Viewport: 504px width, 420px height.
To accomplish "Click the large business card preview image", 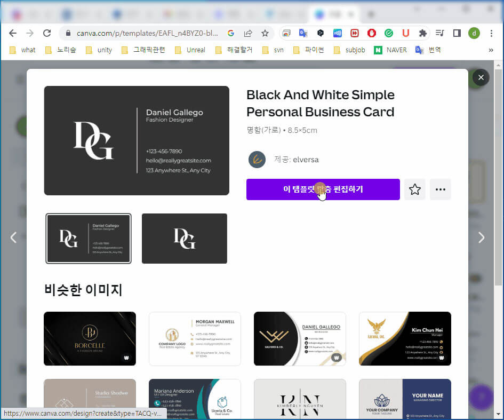I will (x=137, y=140).
